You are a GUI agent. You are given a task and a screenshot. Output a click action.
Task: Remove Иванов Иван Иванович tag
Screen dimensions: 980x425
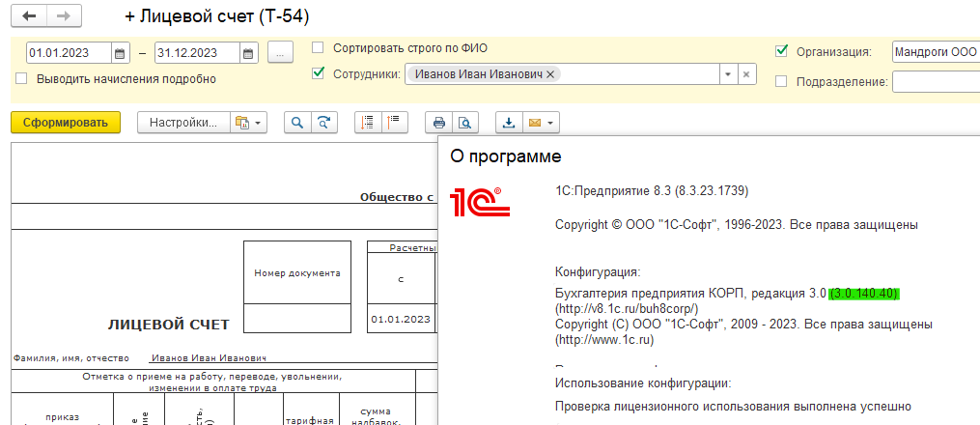click(550, 74)
